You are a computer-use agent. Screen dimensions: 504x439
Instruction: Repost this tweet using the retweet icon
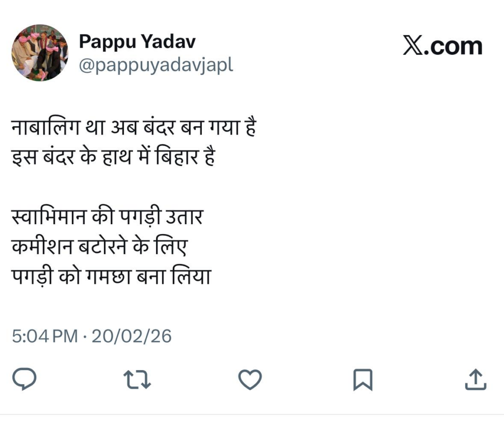pyautogui.click(x=137, y=380)
